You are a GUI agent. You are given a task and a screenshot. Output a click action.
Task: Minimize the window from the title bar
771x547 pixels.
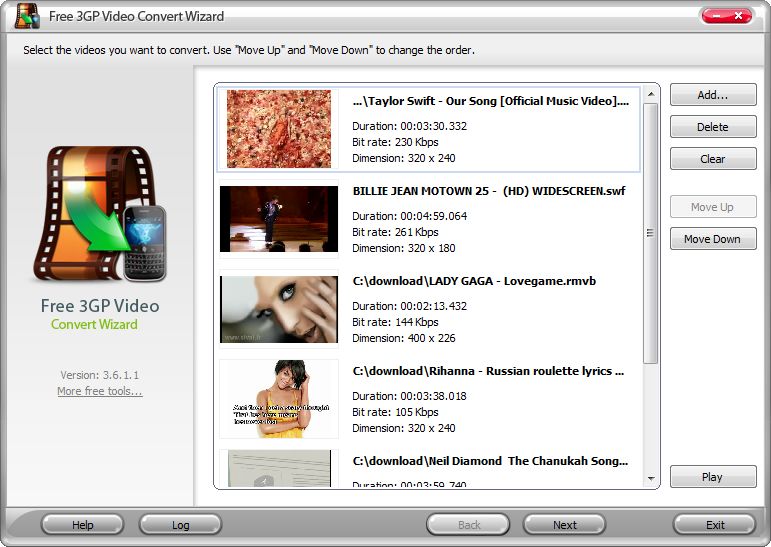point(715,16)
